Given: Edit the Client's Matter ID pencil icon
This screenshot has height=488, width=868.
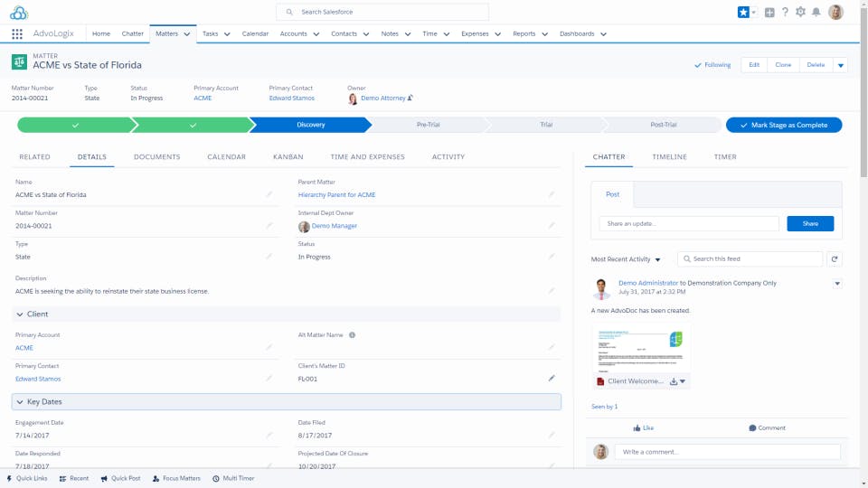Looking at the screenshot, I should [x=552, y=378].
